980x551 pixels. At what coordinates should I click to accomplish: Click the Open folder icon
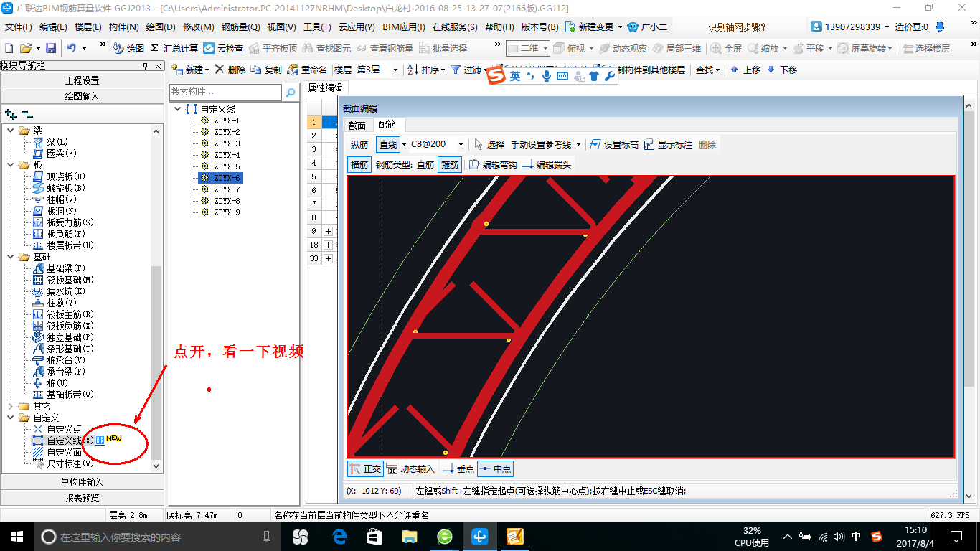(x=25, y=48)
